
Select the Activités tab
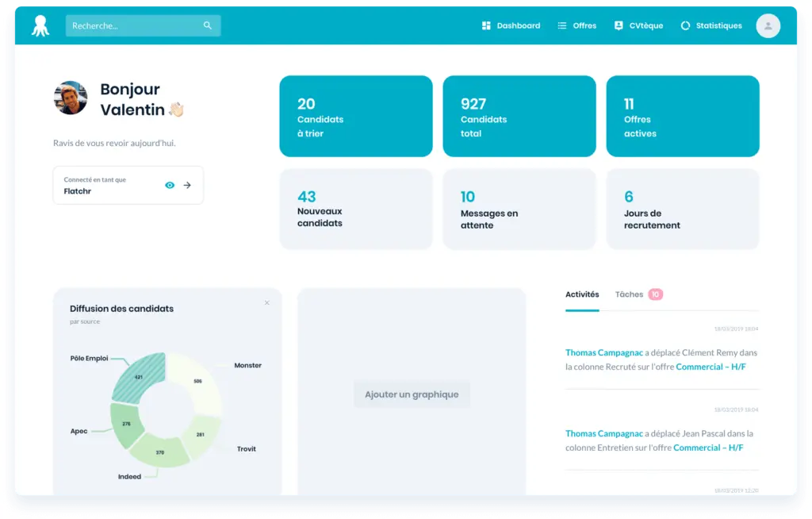(582, 294)
